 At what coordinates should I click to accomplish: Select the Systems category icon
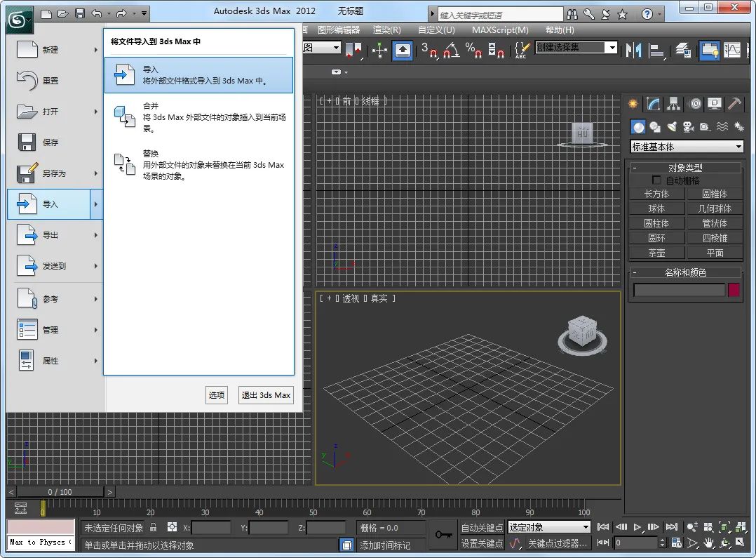click(738, 127)
